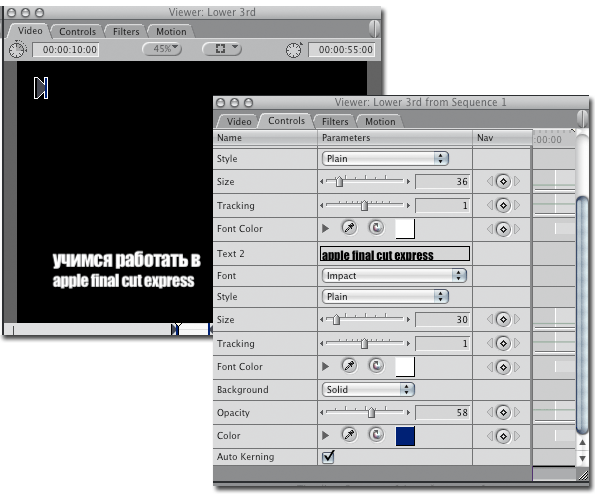Click the second Font Color hue direction icon
The width and height of the screenshot is (595, 498).
(x=376, y=366)
